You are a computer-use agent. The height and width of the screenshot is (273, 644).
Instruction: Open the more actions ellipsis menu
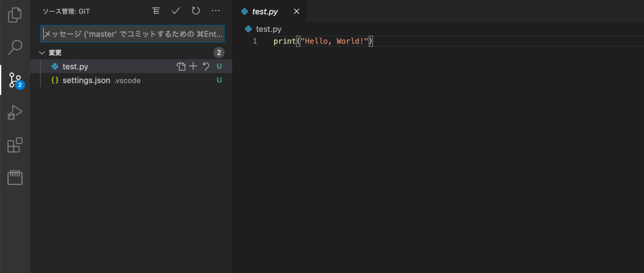[216, 11]
